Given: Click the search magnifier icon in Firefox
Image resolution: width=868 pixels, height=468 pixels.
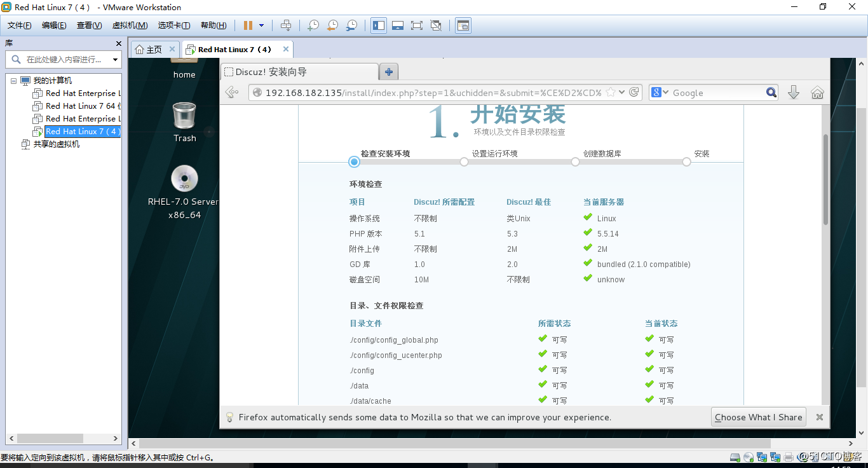Looking at the screenshot, I should point(771,93).
